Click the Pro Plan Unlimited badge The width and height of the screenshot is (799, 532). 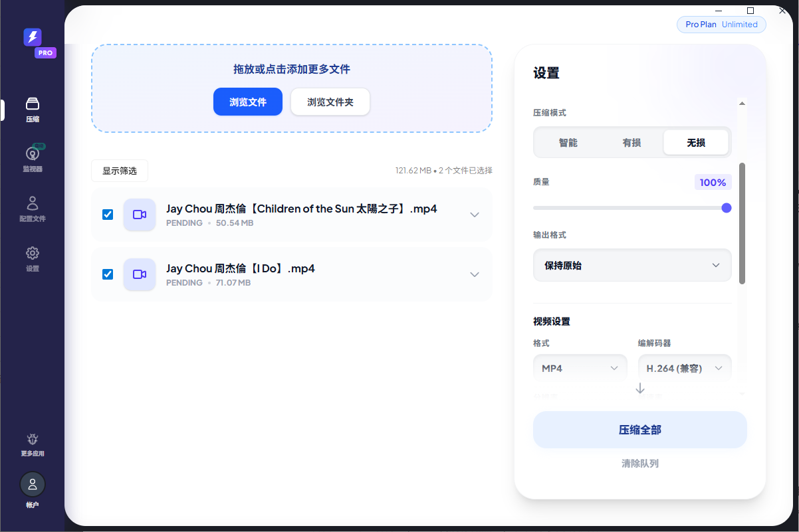click(721, 25)
